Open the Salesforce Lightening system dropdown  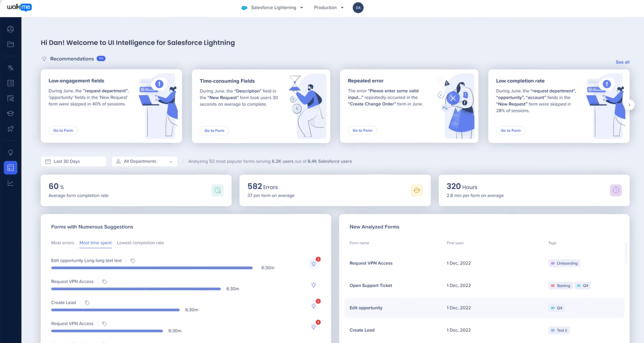[272, 8]
